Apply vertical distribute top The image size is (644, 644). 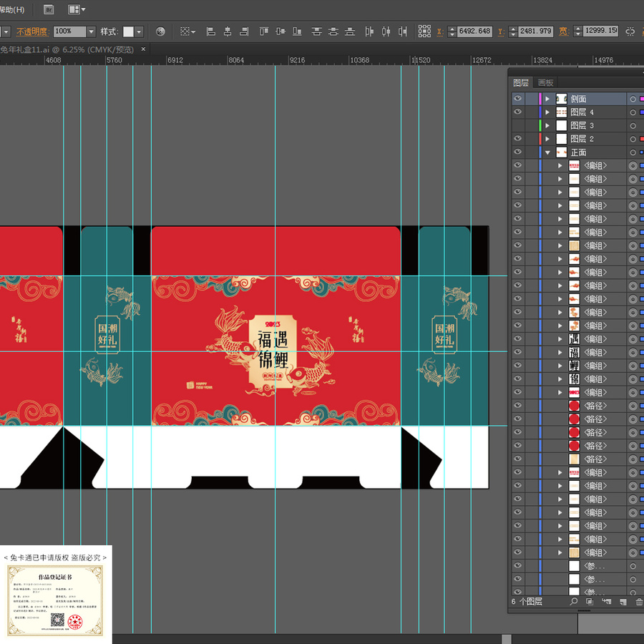point(316,31)
